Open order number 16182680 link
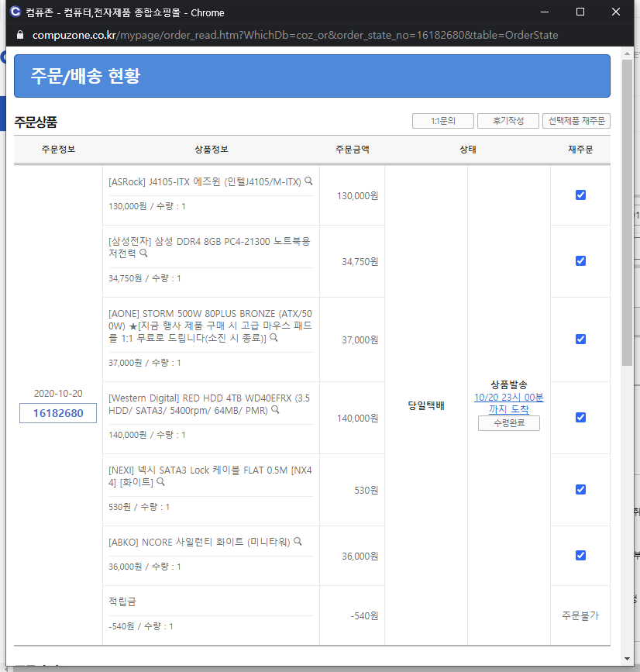The width and height of the screenshot is (640, 672). pos(58,413)
